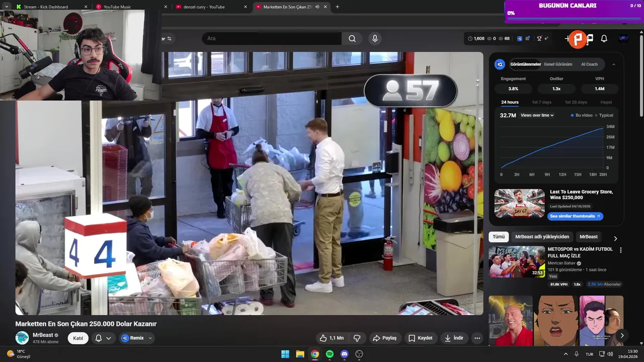Open the account avatar menu
Screen dimensions: 644x362
pyautogui.click(x=623, y=39)
